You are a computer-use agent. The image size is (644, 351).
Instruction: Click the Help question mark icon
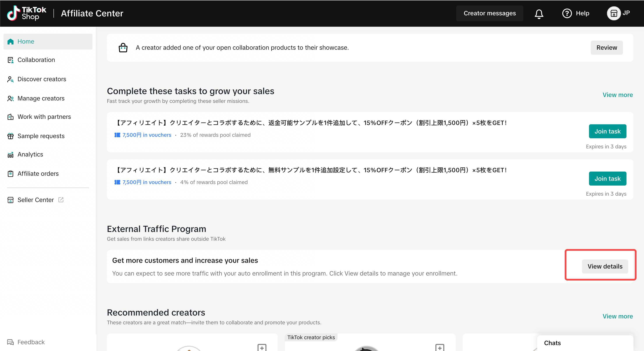point(567,13)
